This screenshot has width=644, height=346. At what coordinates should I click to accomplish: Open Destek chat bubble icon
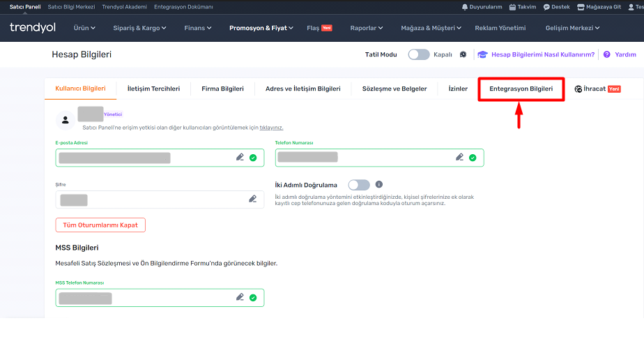tap(546, 7)
